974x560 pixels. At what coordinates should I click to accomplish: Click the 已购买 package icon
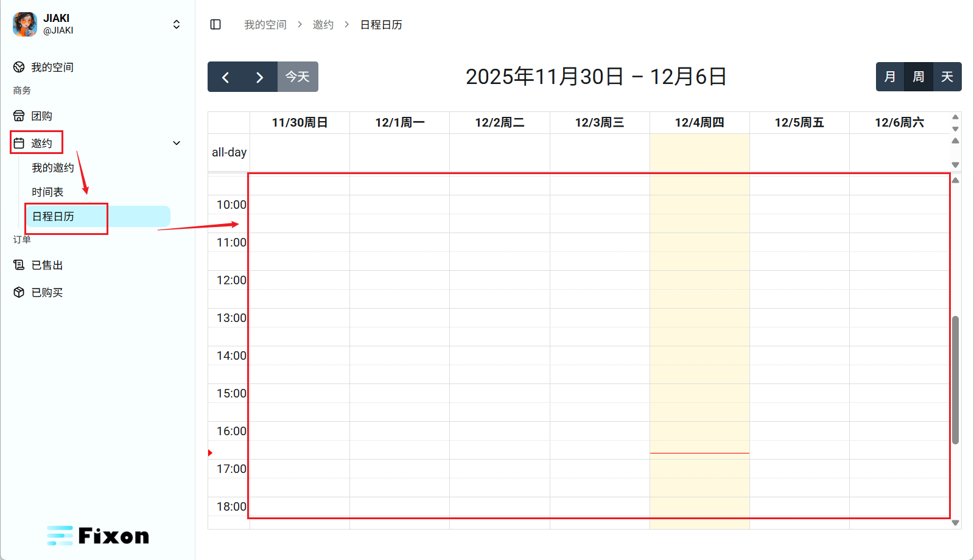coord(19,292)
